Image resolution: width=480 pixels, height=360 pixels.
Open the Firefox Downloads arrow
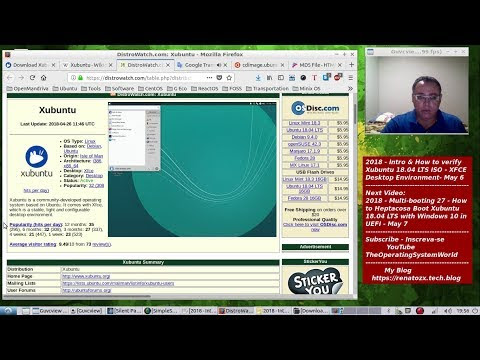pos(258,78)
